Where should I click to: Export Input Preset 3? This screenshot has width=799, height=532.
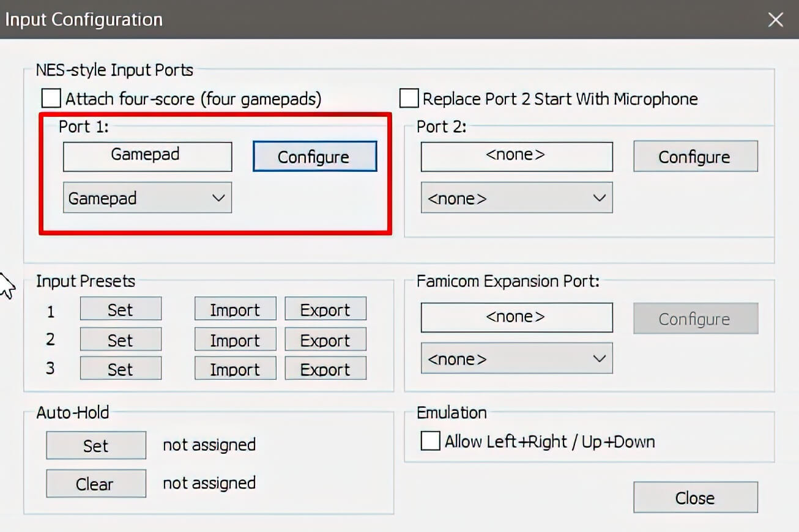pyautogui.click(x=325, y=368)
